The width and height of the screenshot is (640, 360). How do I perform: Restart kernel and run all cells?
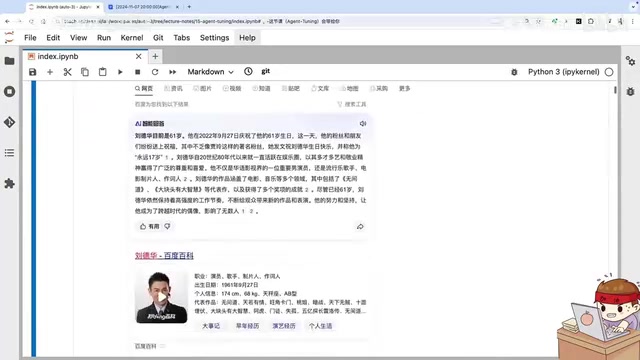click(x=173, y=72)
